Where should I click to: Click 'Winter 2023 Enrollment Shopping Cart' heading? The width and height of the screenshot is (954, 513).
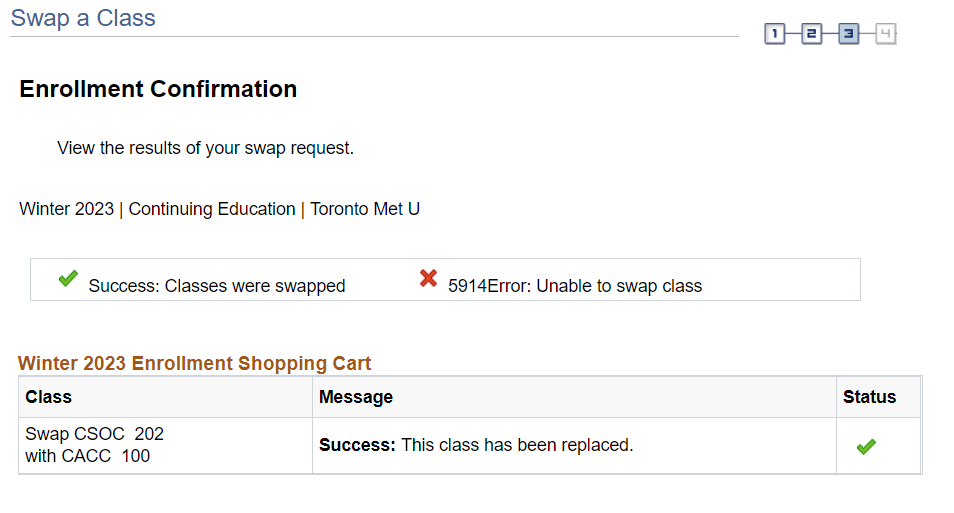point(194,363)
